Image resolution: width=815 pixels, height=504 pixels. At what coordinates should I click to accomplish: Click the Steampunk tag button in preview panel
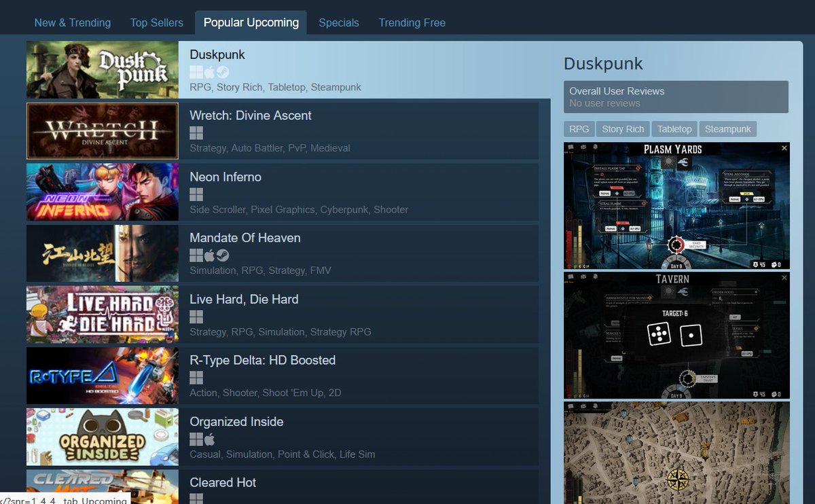[x=728, y=129]
